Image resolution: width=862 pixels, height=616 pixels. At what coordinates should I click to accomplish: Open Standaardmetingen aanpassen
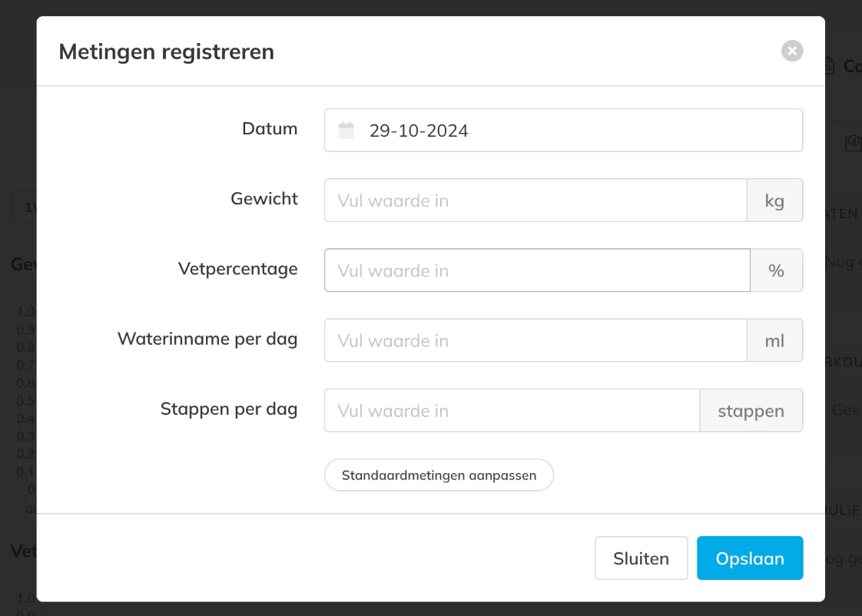point(439,475)
